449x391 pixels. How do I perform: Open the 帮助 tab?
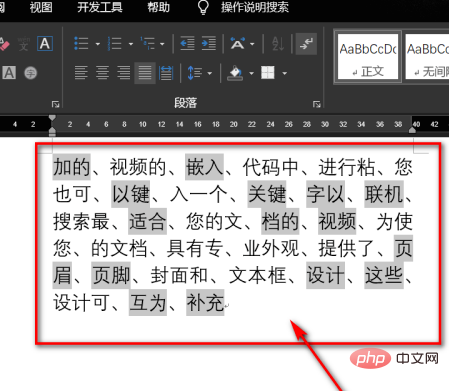[x=159, y=7]
